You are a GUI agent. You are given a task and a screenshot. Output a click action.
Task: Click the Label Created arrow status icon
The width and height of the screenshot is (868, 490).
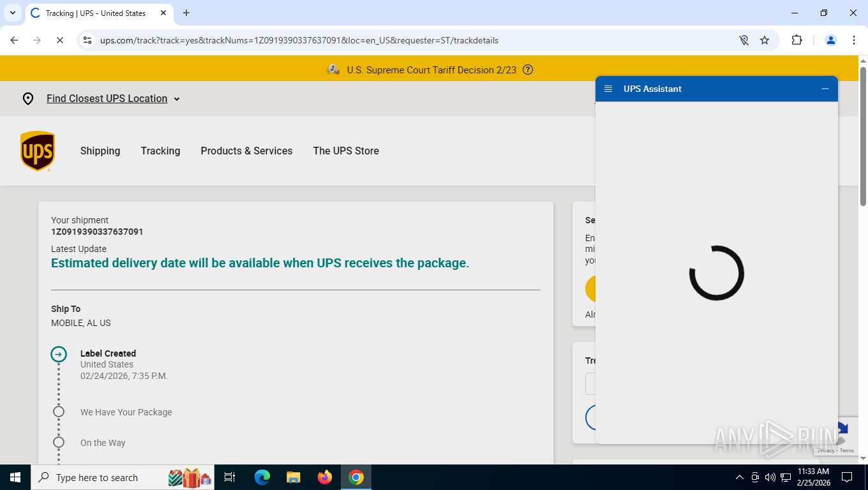point(59,354)
